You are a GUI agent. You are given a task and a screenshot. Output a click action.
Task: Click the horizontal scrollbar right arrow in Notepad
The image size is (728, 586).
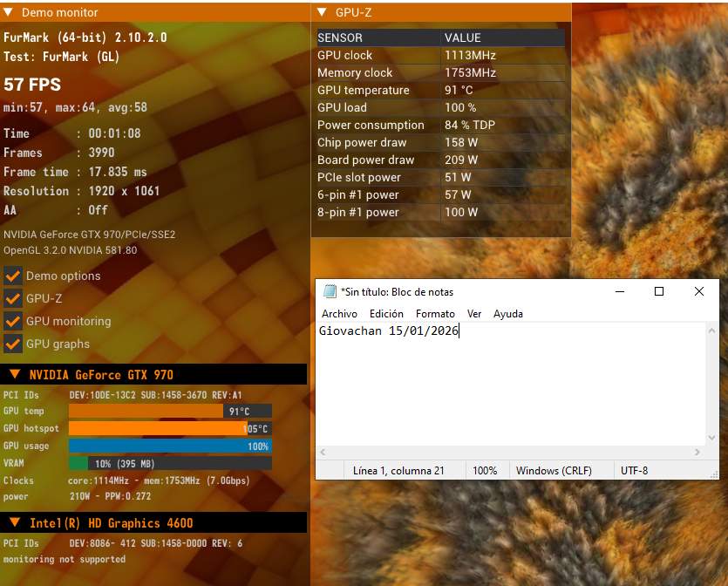point(697,452)
